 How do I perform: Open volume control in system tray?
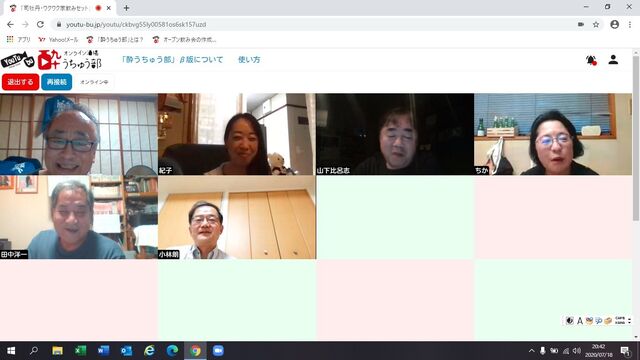[577, 351]
